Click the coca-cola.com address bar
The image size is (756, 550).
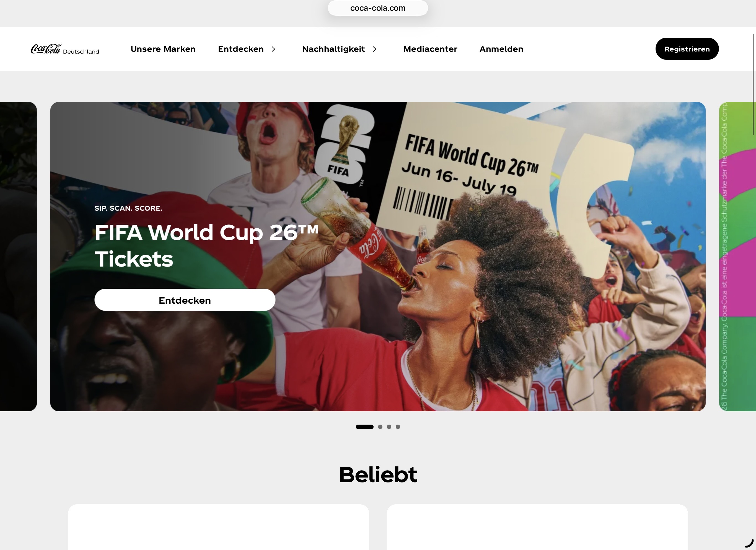pos(378,8)
